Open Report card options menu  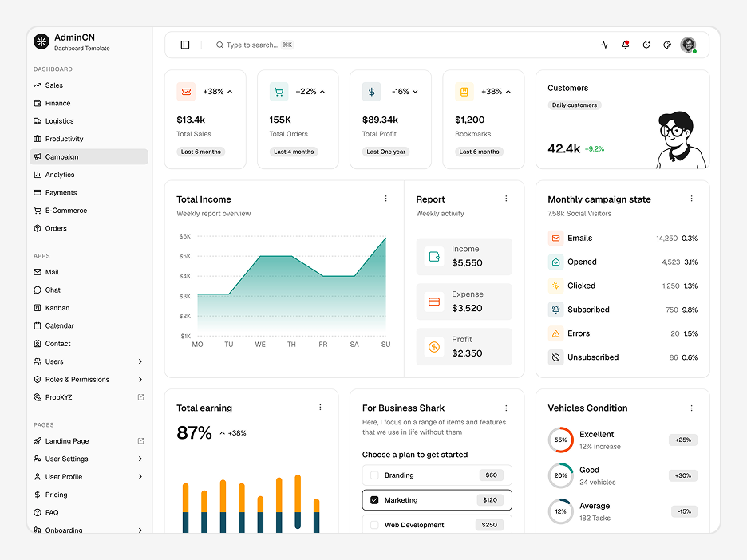coord(506,199)
